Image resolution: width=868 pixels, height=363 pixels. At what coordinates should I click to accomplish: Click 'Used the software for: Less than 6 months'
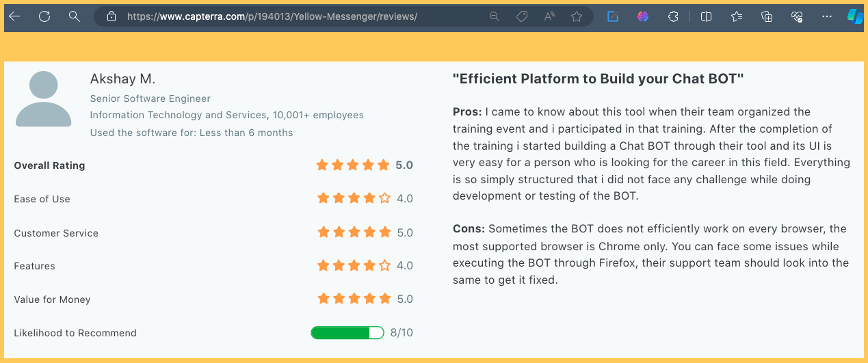click(192, 133)
